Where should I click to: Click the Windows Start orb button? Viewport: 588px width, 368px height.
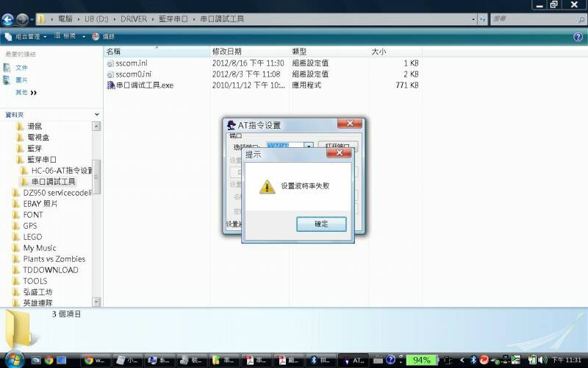point(12,359)
